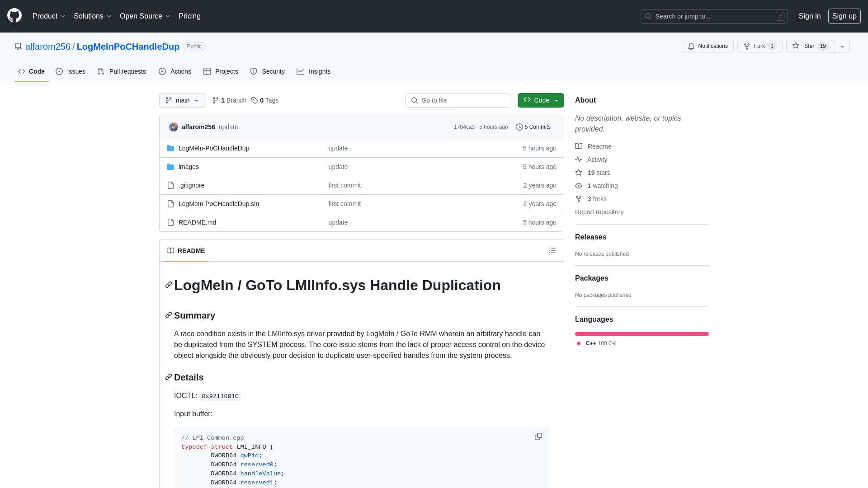Open the green Code dropdown button
Image resolution: width=868 pixels, height=488 pixels.
coord(541,100)
